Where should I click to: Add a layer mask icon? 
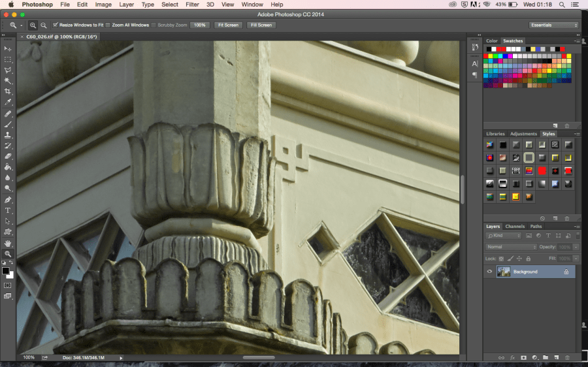[x=523, y=358]
